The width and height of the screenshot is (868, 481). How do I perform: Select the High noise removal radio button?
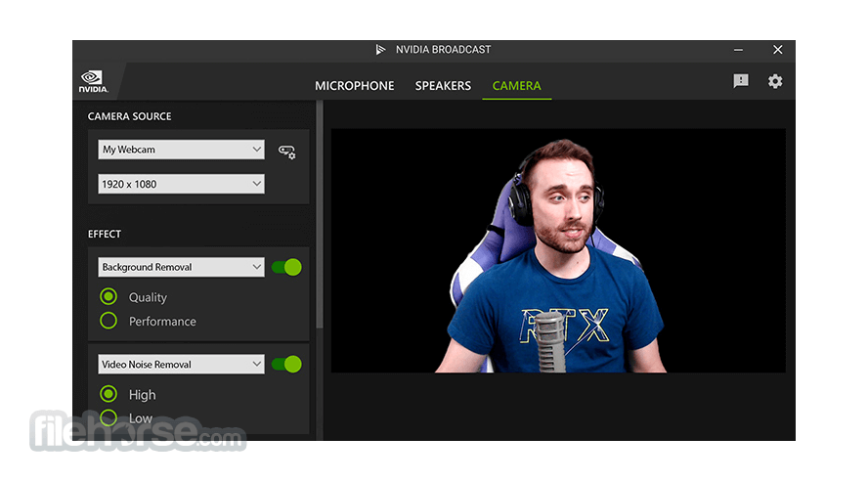pyautogui.click(x=108, y=394)
